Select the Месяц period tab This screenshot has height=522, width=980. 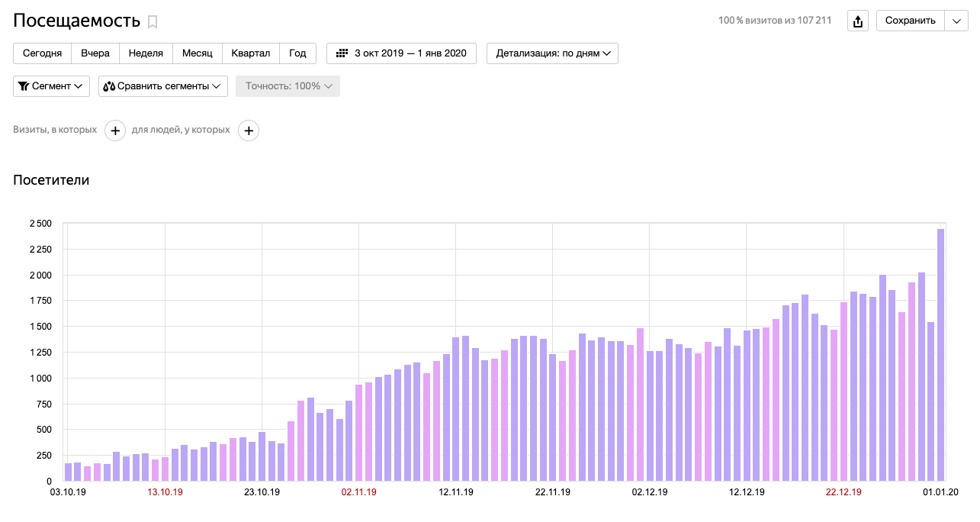click(x=198, y=53)
